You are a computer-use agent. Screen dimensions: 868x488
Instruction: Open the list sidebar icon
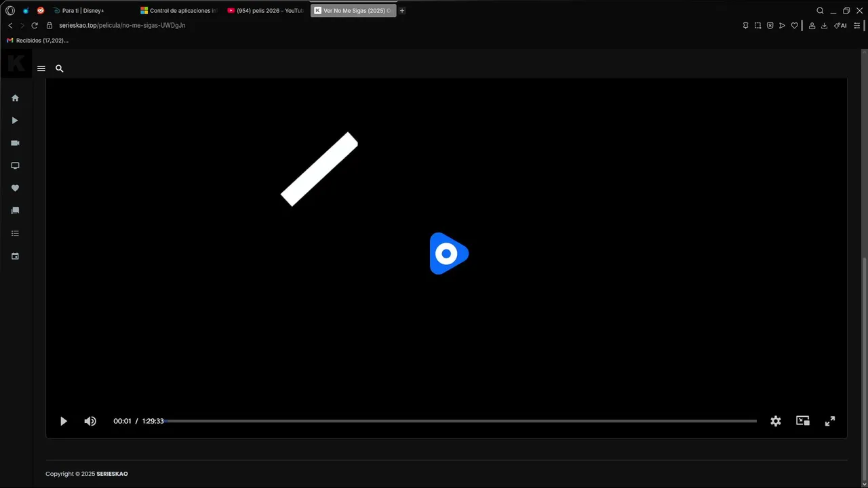pos(15,234)
